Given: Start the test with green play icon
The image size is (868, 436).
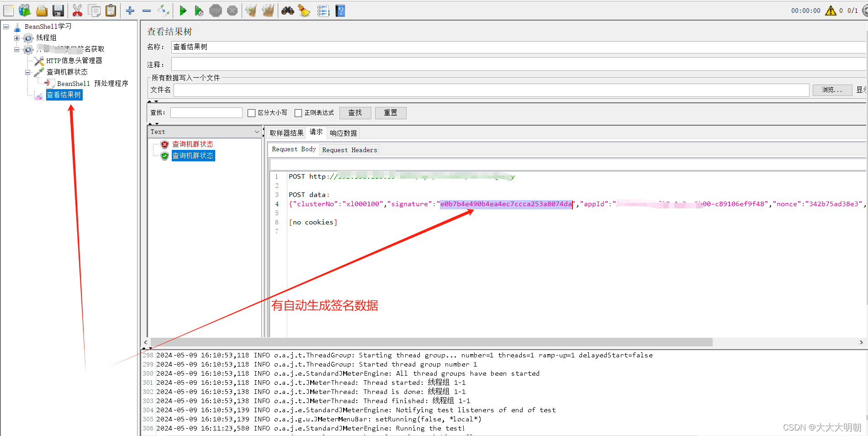Looking at the screenshot, I should [x=183, y=11].
